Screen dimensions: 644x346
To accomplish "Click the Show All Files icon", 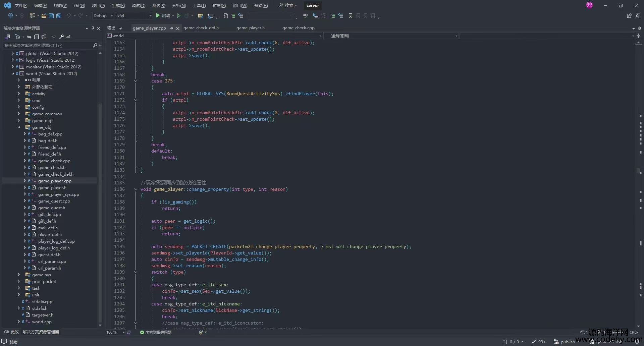I will [x=44, y=37].
